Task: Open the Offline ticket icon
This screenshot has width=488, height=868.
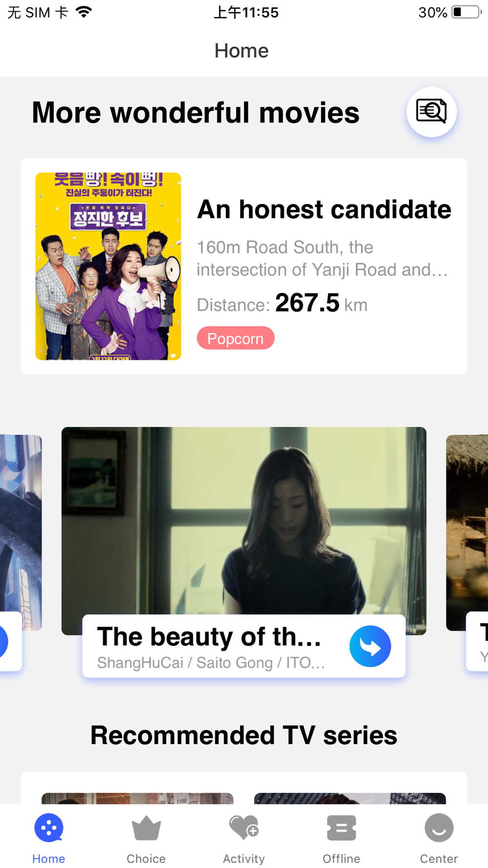Action: (x=342, y=828)
